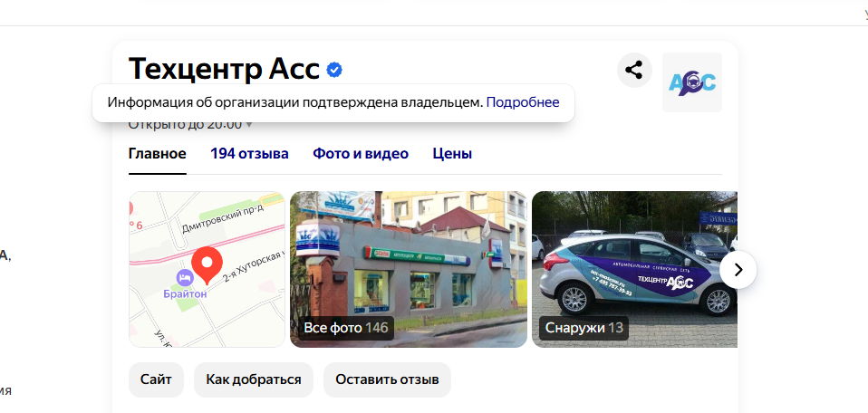The image size is (868, 413).
Task: Open the share options icon
Action: pyautogui.click(x=634, y=70)
